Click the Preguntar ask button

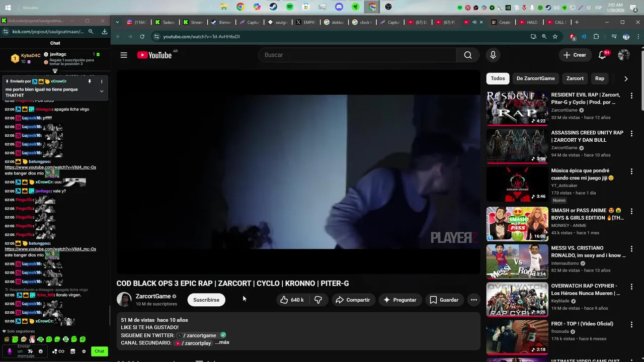pyautogui.click(x=400, y=300)
